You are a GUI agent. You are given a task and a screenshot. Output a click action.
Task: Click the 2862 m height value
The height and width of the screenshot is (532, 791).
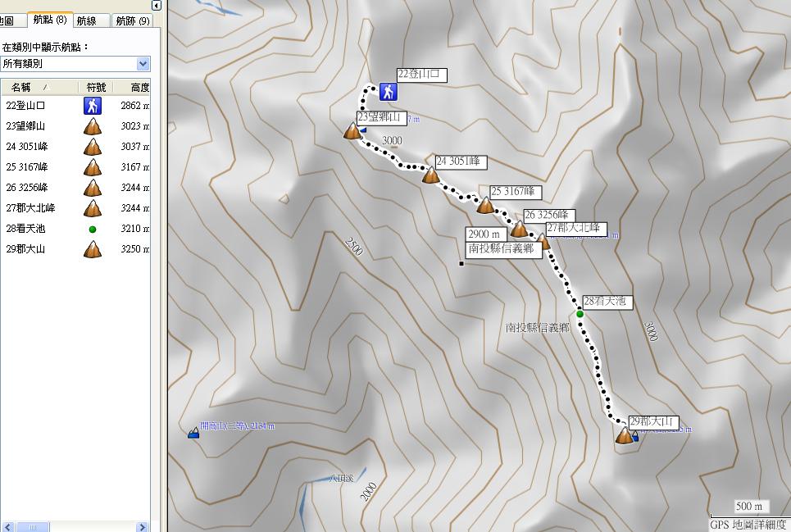(x=134, y=106)
